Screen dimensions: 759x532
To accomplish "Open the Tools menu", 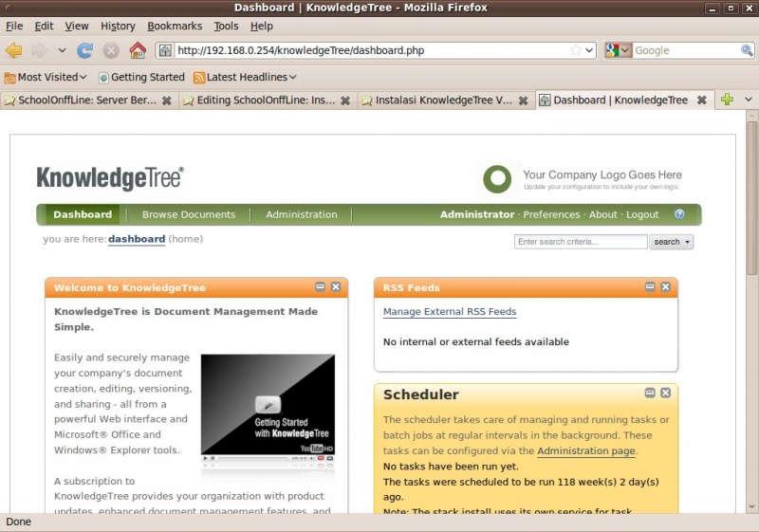I will coord(226,27).
